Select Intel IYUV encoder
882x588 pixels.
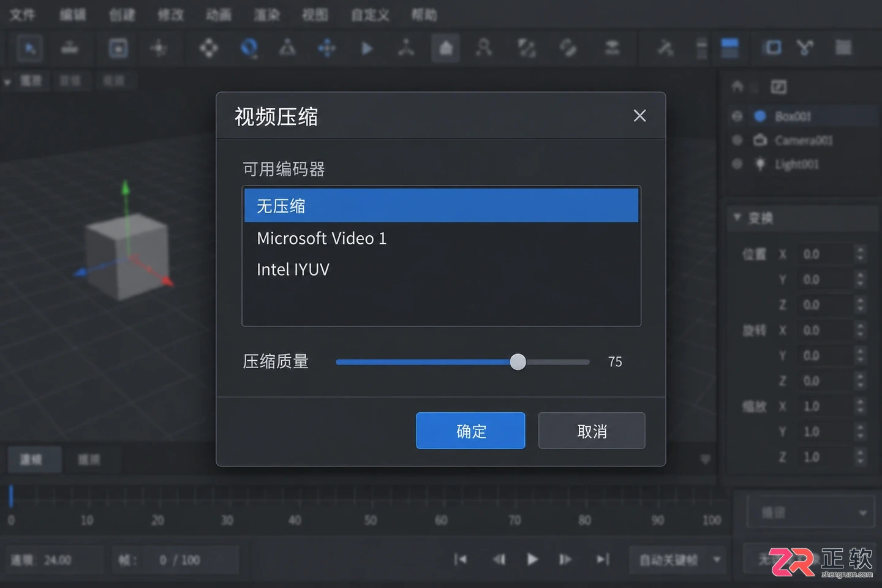[441, 269]
